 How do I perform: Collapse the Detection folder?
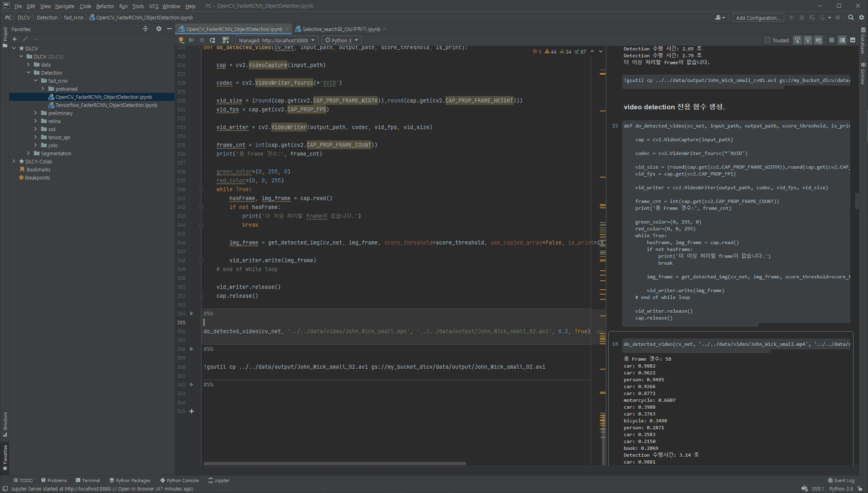point(29,73)
